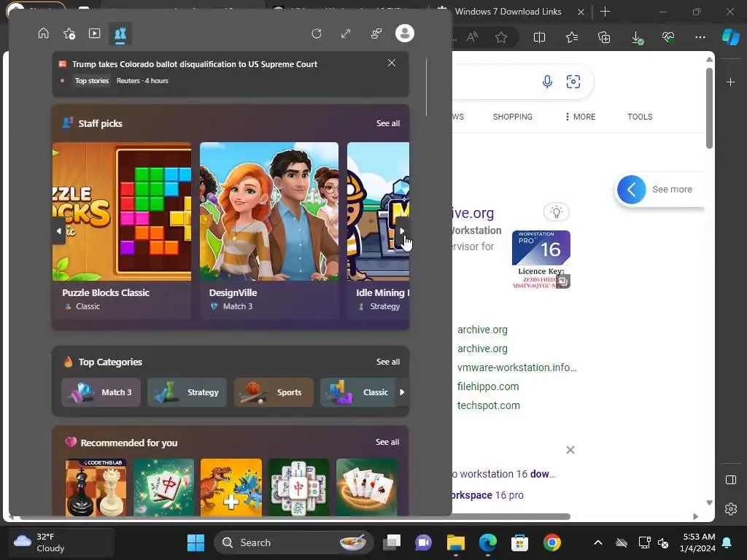Click the page horizontal scrollbar
747x560 pixels.
pos(295,517)
